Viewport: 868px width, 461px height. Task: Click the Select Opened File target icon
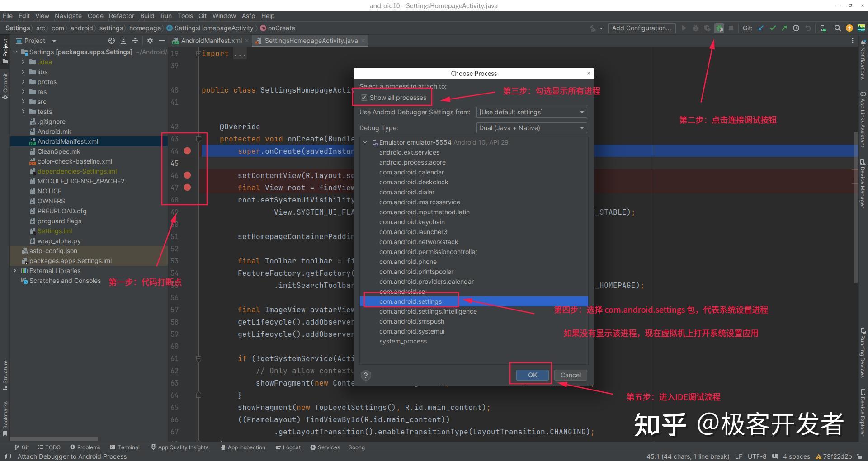coord(112,41)
